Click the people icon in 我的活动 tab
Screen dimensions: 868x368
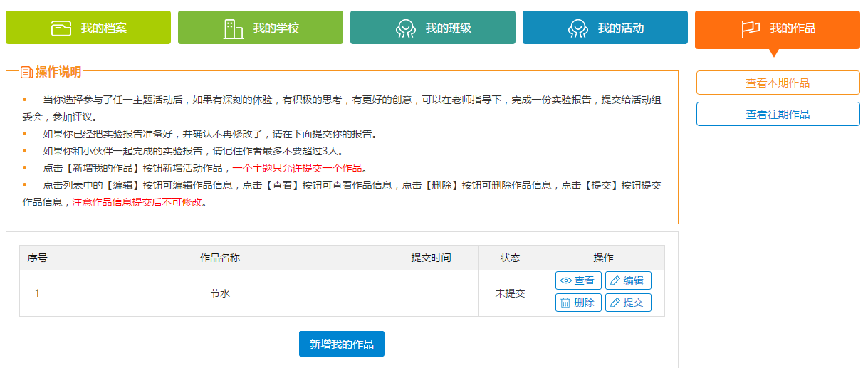578,28
